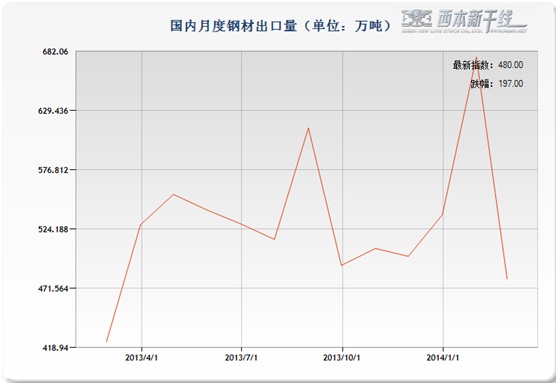Click the data point on the 2013/10/1 gridline
Viewport: 560px width, 386px height.
(x=342, y=265)
